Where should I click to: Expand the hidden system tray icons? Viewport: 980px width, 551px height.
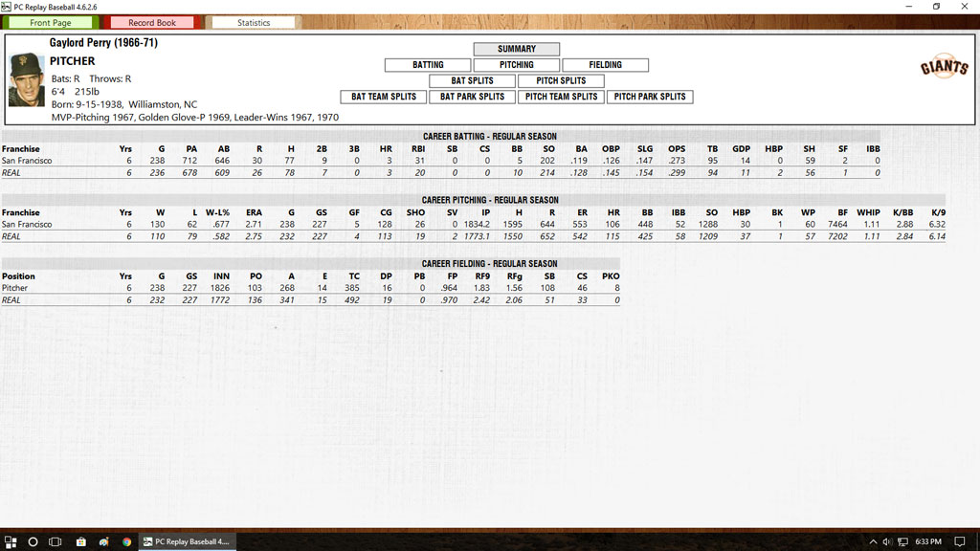pyautogui.click(x=873, y=541)
